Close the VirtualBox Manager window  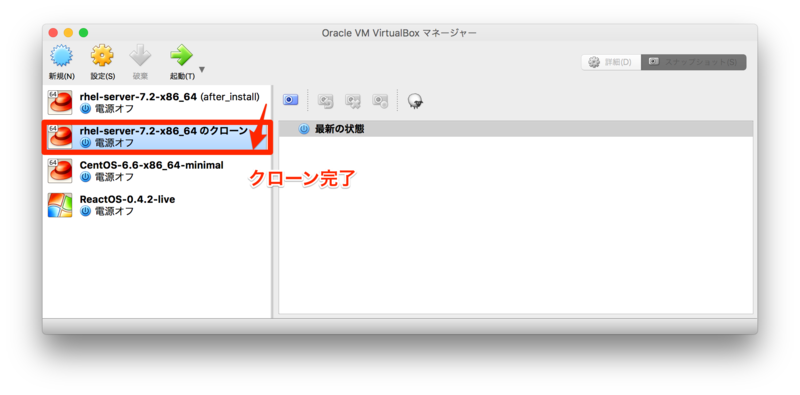[53, 33]
